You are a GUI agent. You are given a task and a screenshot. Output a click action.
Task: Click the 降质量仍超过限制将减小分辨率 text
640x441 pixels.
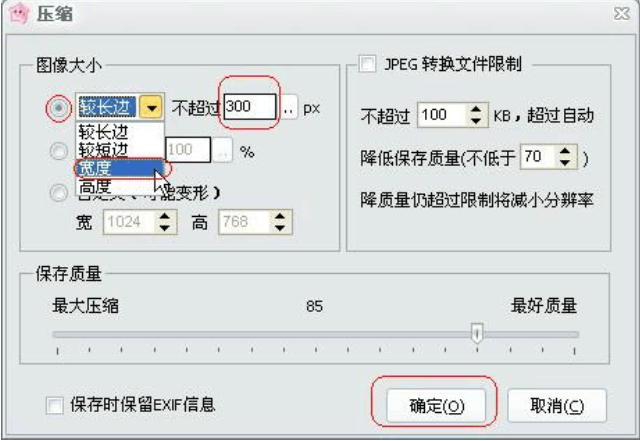pyautogui.click(x=477, y=200)
